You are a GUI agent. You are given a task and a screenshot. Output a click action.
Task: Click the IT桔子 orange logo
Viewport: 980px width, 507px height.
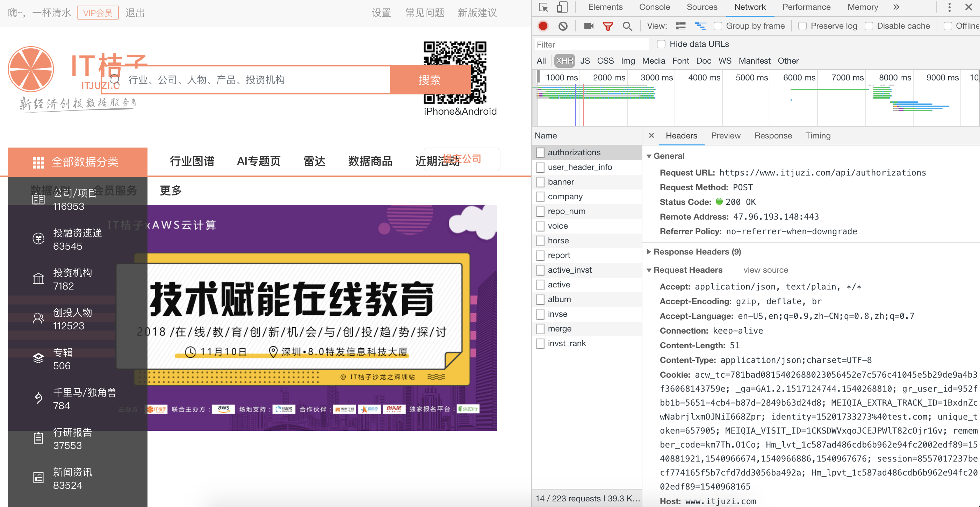[x=31, y=69]
